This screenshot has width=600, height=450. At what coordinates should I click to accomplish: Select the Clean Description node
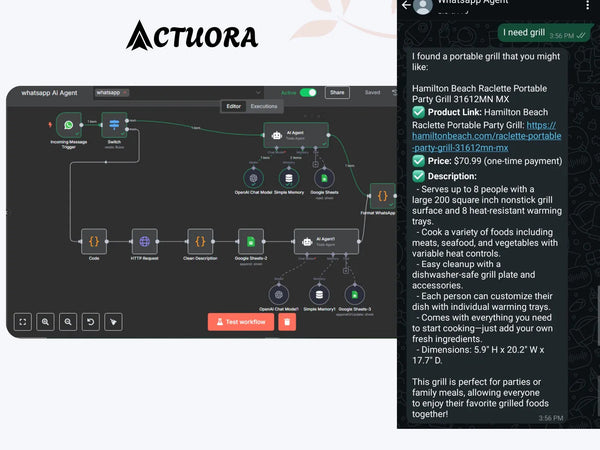200,241
